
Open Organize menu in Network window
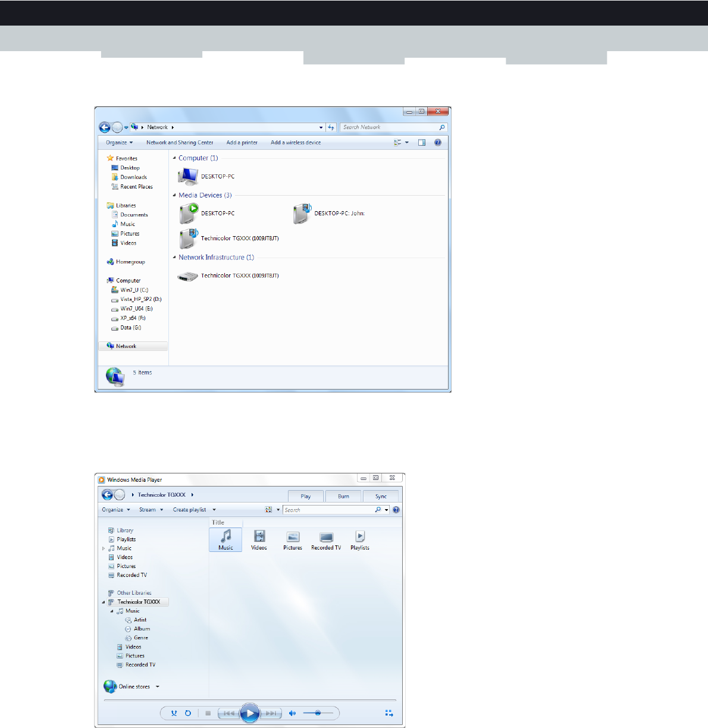click(x=120, y=143)
